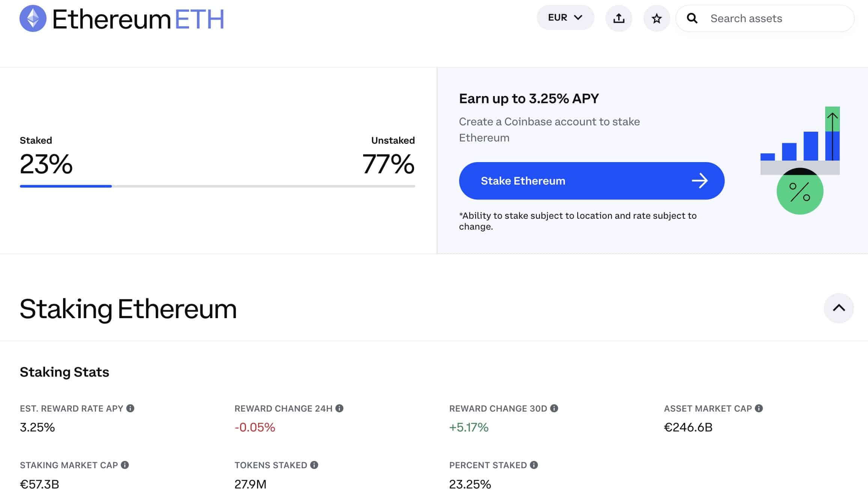Viewport: 868px width, 499px height.
Task: Toggle the staked progress bar slider
Action: pos(111,185)
